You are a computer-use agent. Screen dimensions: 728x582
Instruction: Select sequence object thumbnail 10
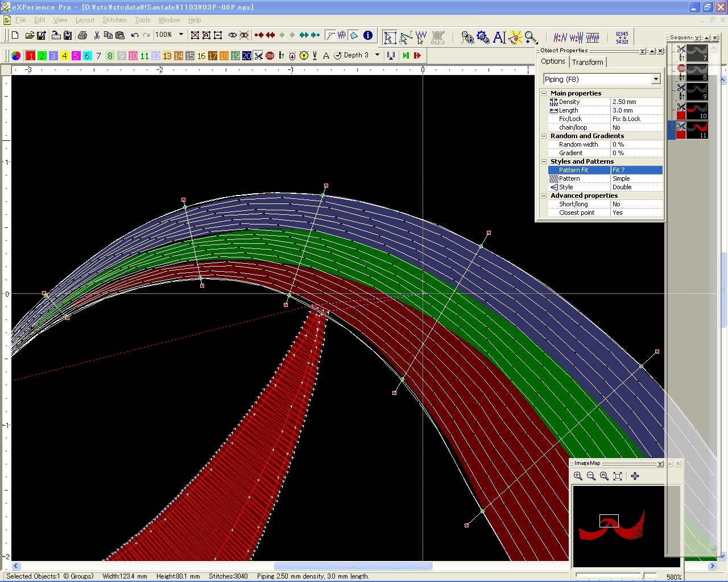click(697, 111)
